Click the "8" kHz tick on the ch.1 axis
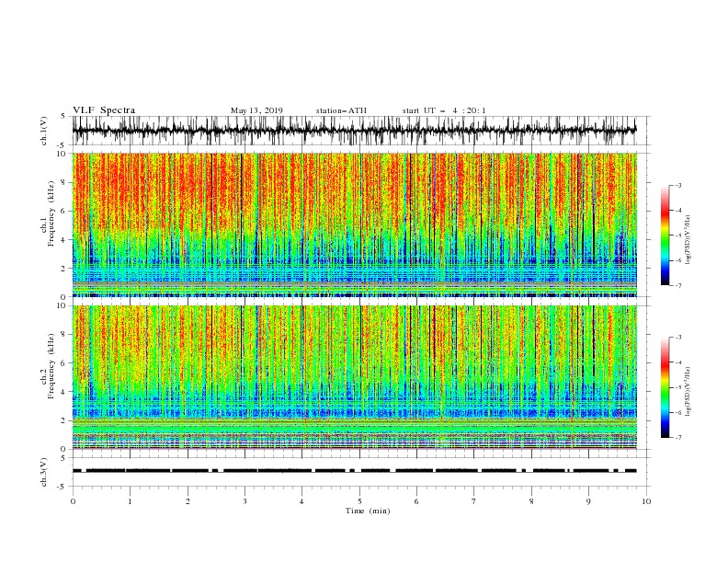 pos(64,182)
